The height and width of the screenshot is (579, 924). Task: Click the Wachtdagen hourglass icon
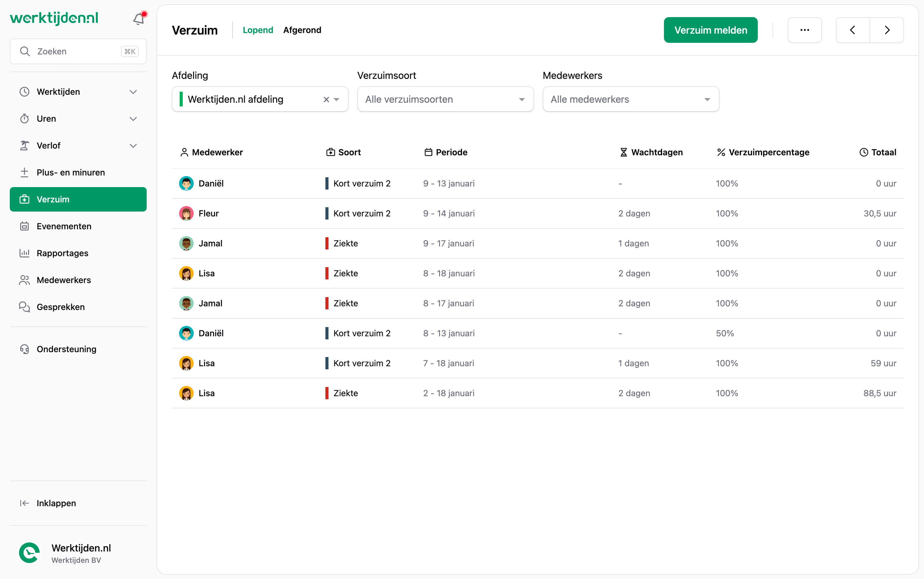624,153
